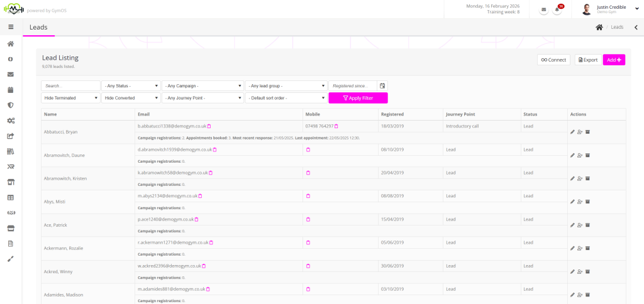Expand the Any Status dropdown
The height and width of the screenshot is (304, 644).
pos(131,85)
